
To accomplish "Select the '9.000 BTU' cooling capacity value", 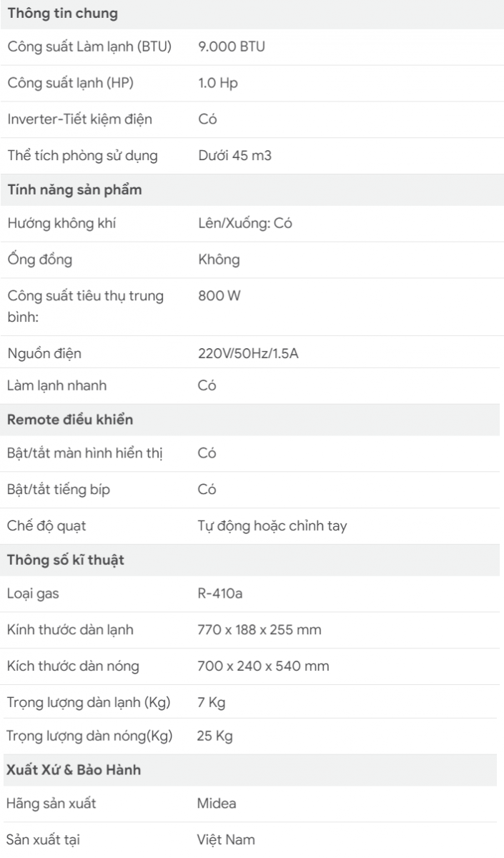I will coord(232,47).
